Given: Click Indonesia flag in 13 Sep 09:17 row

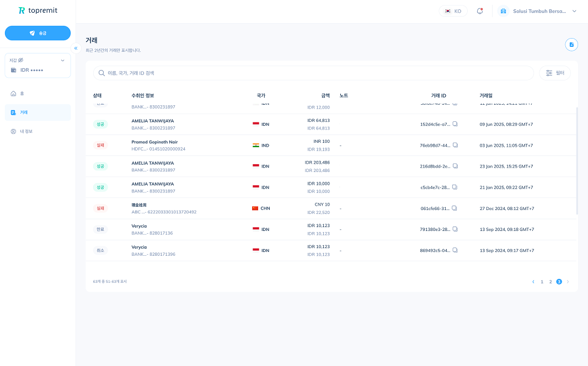Looking at the screenshot, I should coord(256,250).
